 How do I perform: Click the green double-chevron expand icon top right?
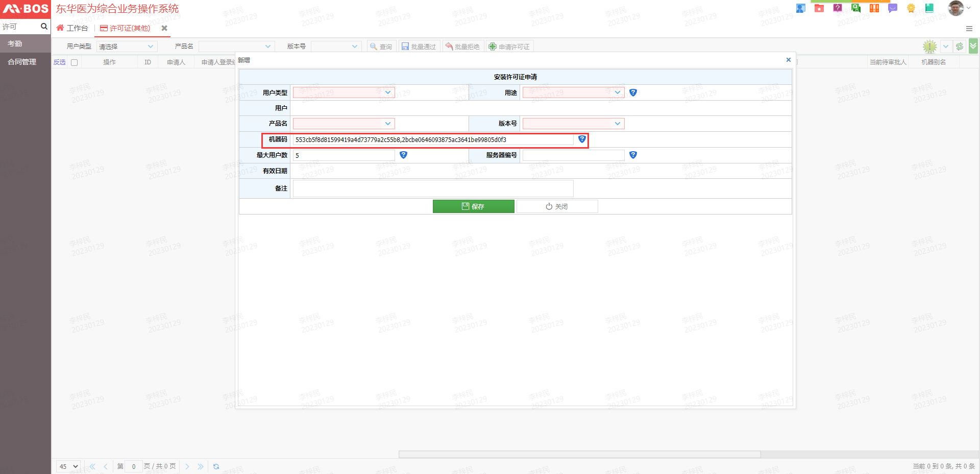tap(974, 46)
